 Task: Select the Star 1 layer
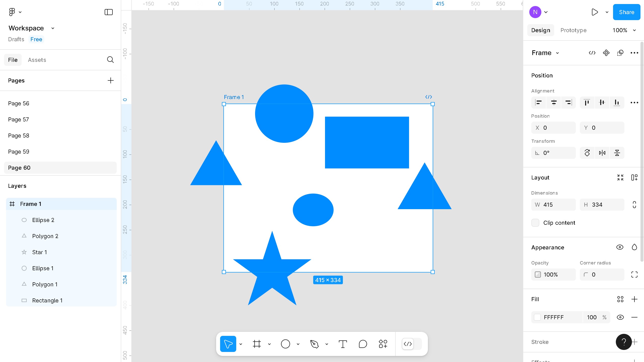(x=39, y=252)
